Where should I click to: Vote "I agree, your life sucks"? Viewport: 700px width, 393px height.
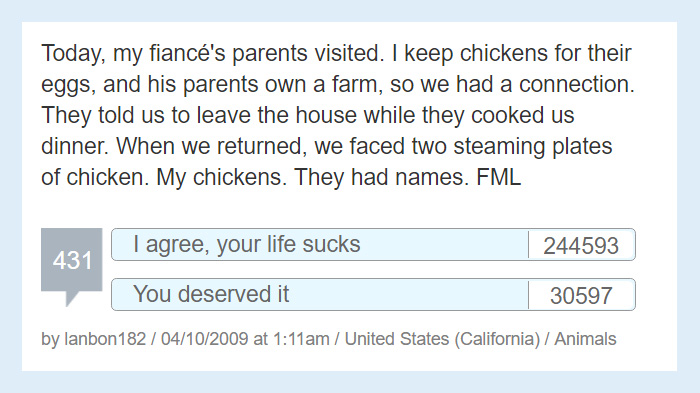320,245
